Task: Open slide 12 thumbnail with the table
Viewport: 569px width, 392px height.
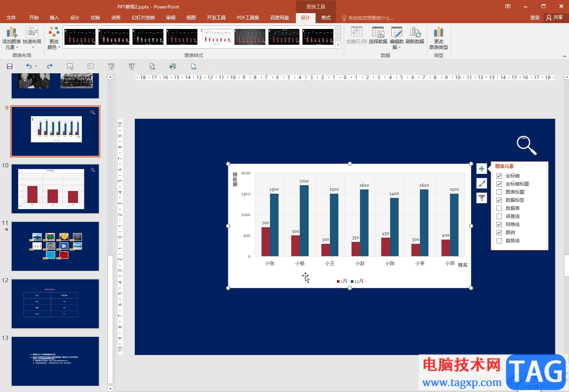Action: click(x=55, y=304)
